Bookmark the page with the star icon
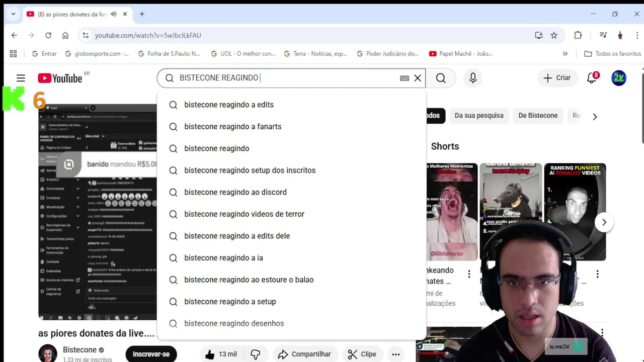The height and width of the screenshot is (362, 644). 554,35
